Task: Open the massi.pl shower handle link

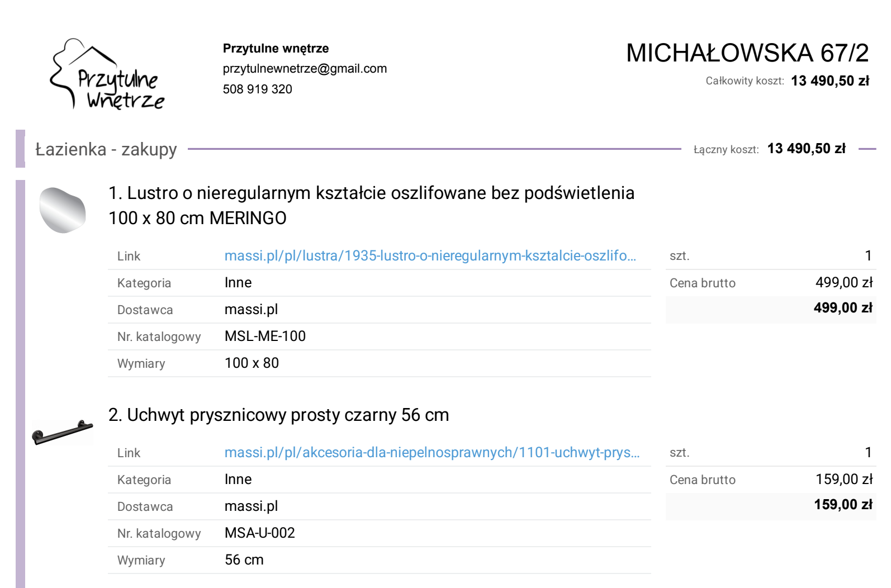Action: tap(432, 453)
